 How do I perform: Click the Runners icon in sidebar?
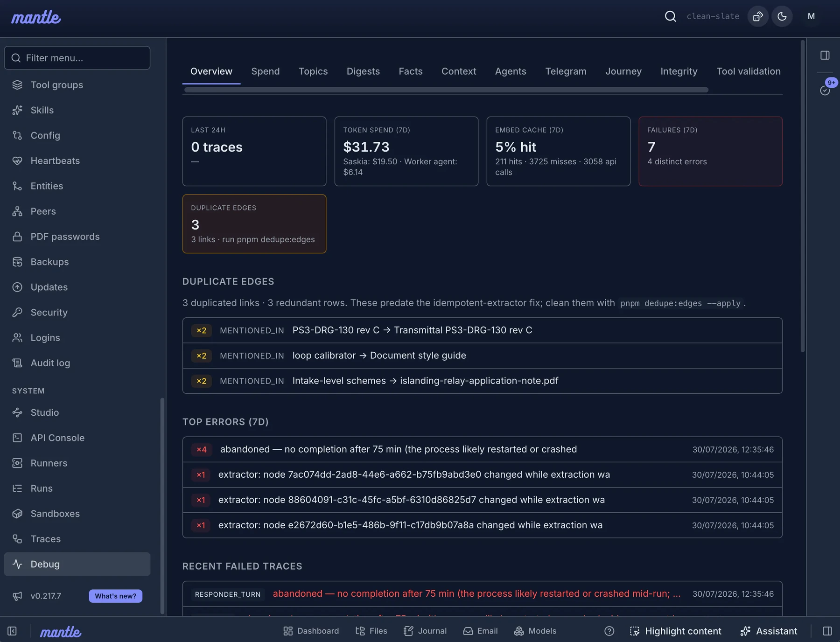17,463
